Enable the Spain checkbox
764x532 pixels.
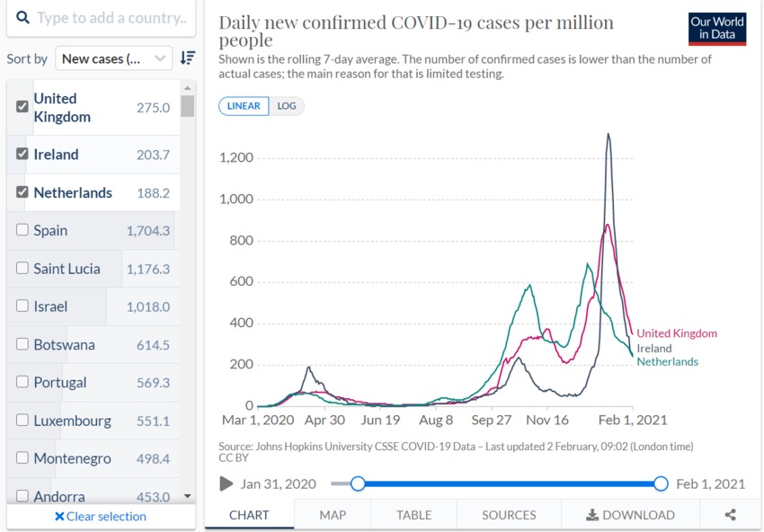[x=22, y=230]
